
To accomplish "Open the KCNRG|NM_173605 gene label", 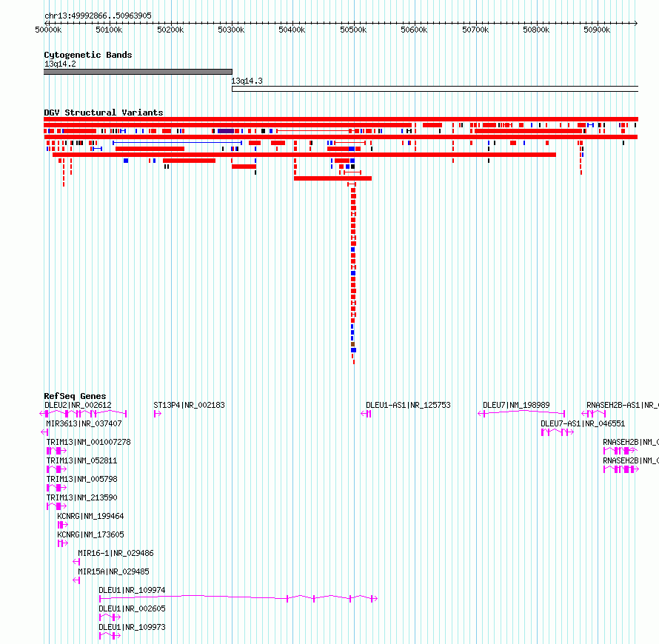I will tap(91, 534).
